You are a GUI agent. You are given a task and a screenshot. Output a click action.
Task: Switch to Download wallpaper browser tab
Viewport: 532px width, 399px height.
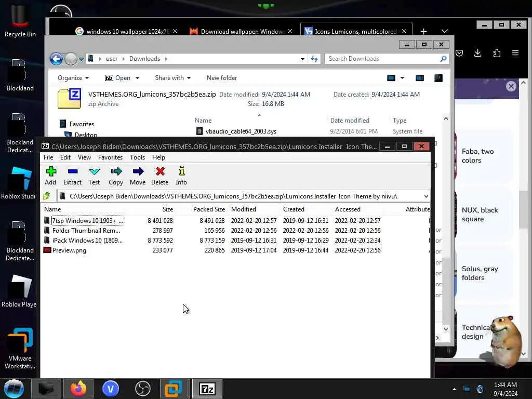pyautogui.click(x=241, y=32)
